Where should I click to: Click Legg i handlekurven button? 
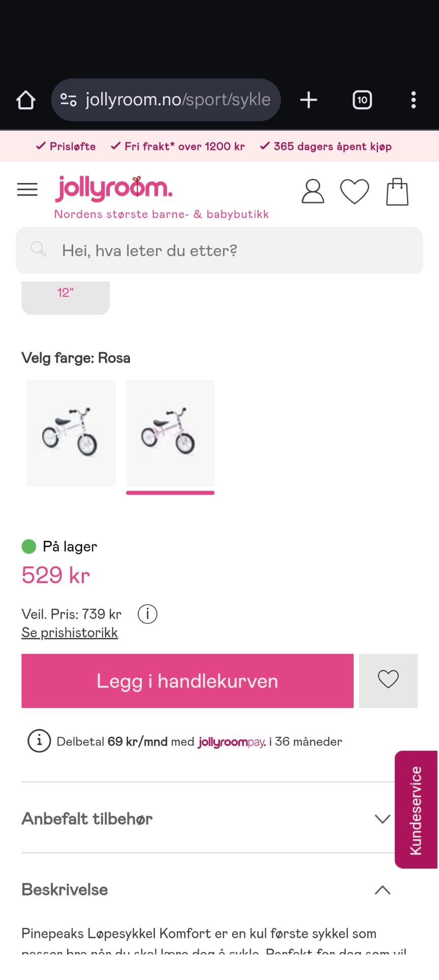click(187, 681)
